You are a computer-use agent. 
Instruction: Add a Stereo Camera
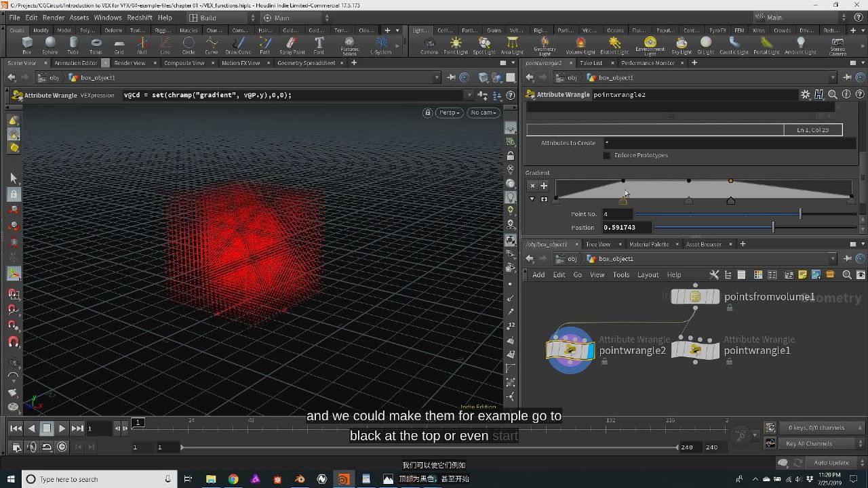[x=837, y=46]
